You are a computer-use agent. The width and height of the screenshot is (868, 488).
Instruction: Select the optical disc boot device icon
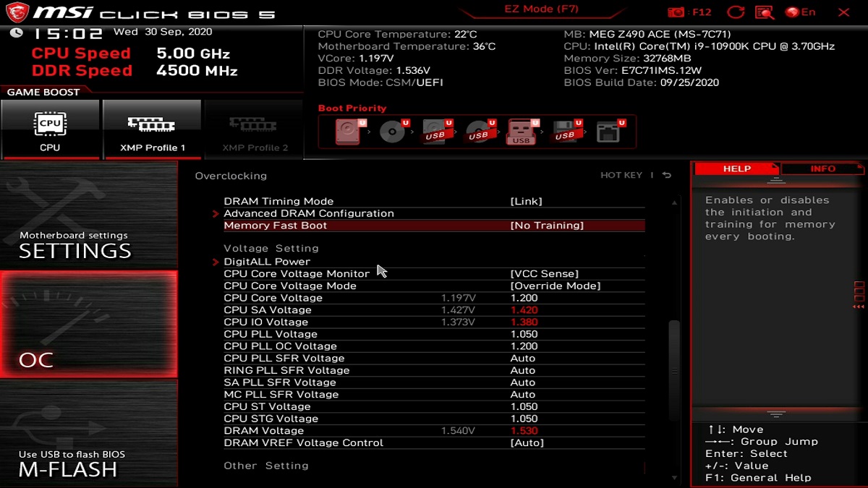point(393,132)
